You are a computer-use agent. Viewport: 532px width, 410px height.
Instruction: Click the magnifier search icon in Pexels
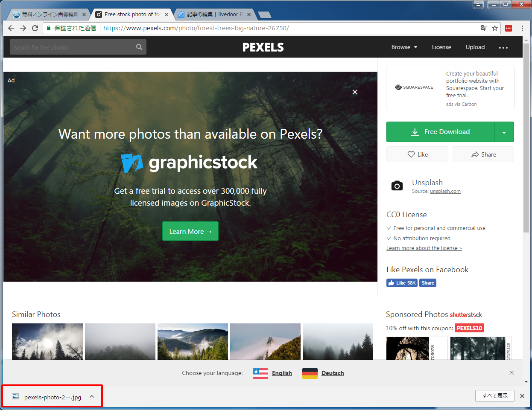pos(139,47)
